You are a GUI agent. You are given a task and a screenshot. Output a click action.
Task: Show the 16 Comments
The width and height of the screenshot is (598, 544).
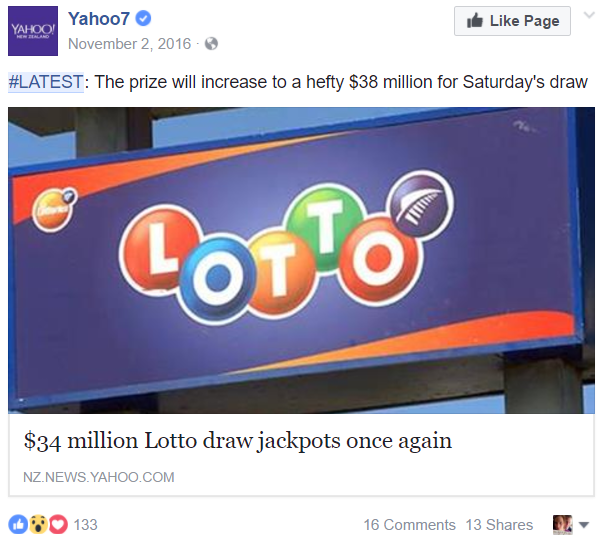[410, 525]
